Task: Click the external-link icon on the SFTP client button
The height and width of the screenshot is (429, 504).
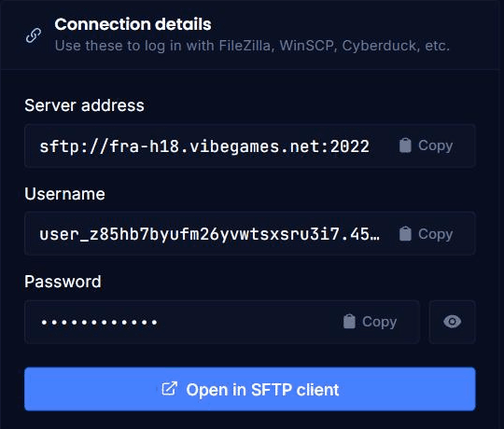Action: [169, 389]
